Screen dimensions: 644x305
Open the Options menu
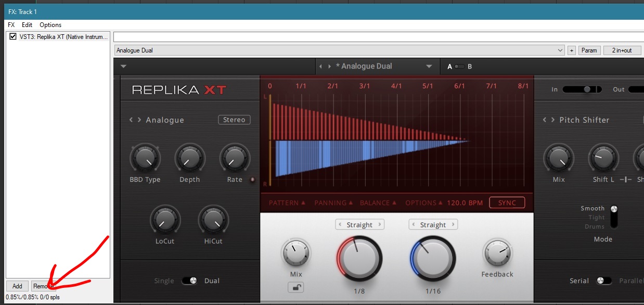pyautogui.click(x=50, y=25)
